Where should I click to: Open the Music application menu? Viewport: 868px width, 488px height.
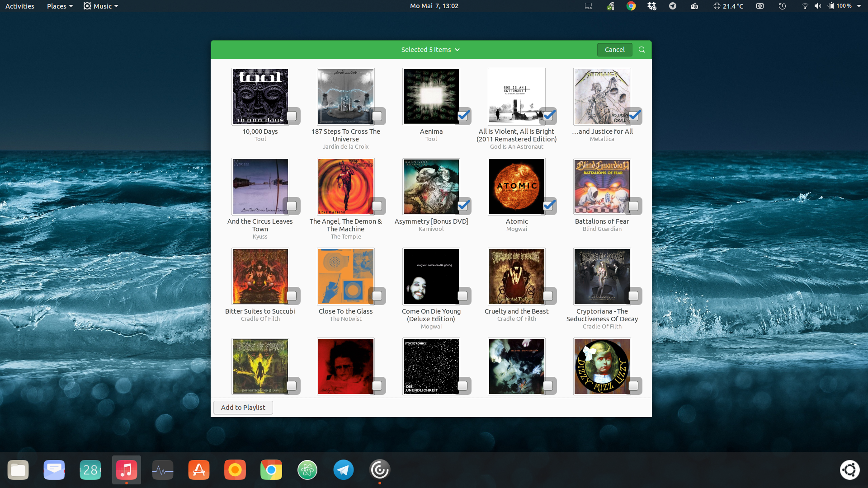coord(101,6)
